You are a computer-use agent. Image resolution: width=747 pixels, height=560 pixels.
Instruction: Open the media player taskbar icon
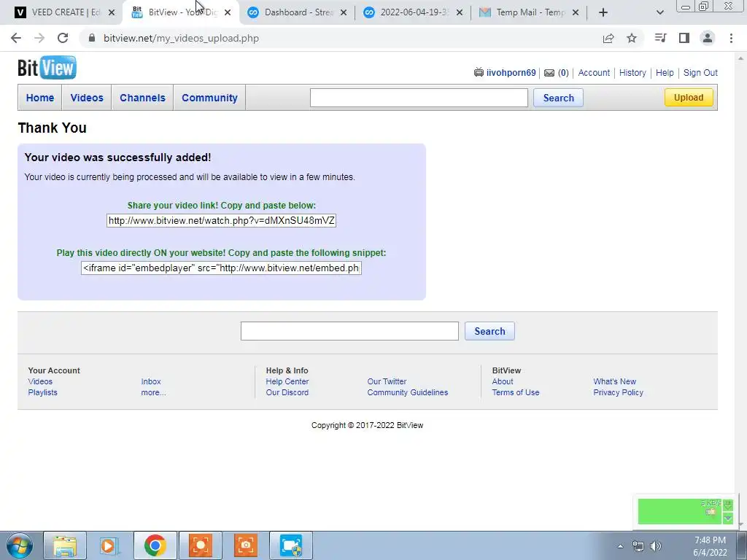(109, 545)
